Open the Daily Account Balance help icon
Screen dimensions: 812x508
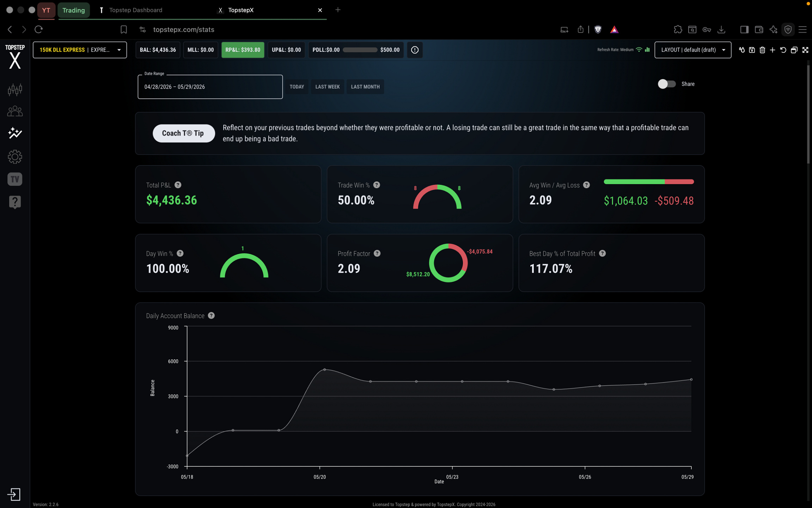(211, 315)
